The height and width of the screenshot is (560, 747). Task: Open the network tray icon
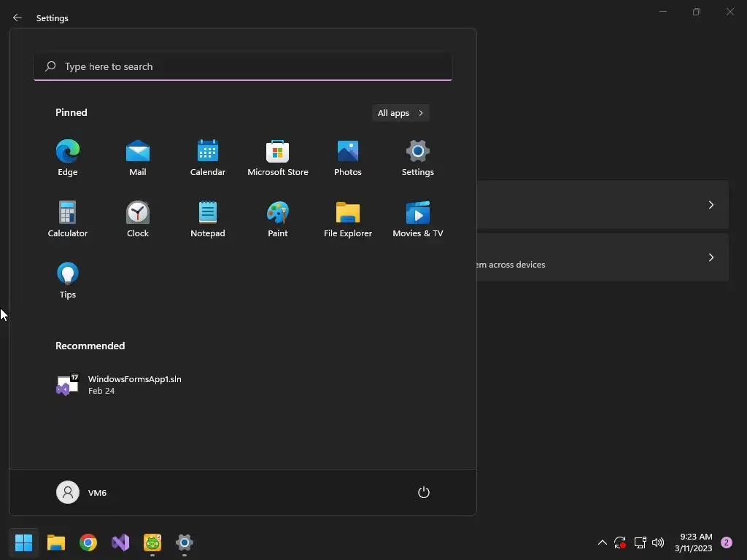click(640, 542)
